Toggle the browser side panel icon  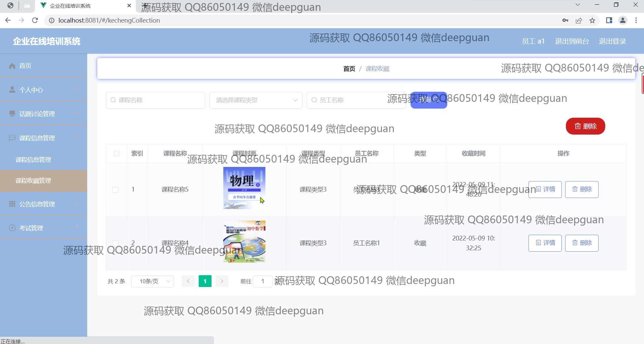(x=609, y=21)
